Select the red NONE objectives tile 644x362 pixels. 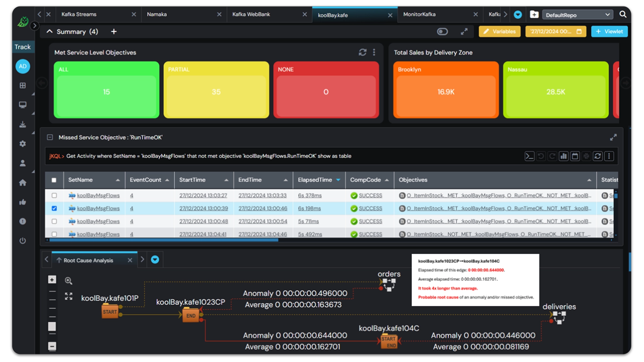click(x=326, y=89)
